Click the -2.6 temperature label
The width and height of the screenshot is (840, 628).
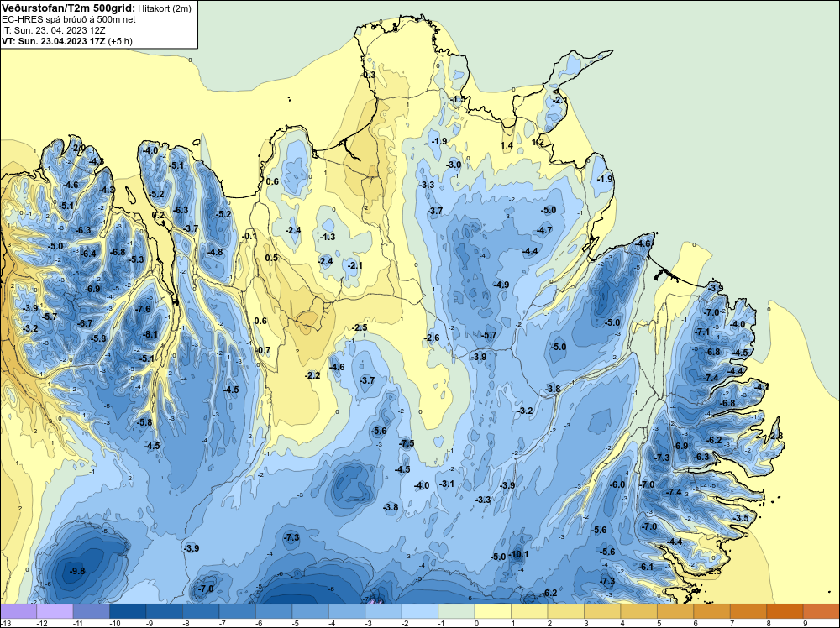pos(433,338)
